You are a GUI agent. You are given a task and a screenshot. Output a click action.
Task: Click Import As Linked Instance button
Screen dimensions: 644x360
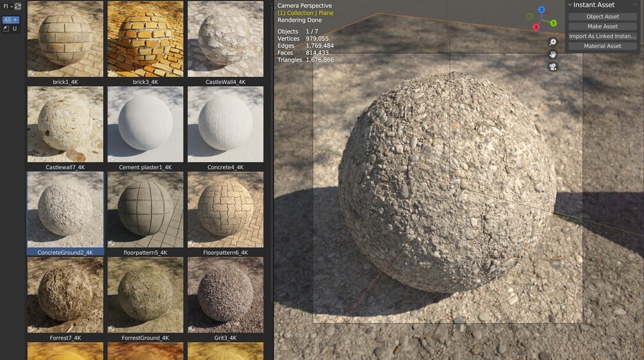pos(602,36)
